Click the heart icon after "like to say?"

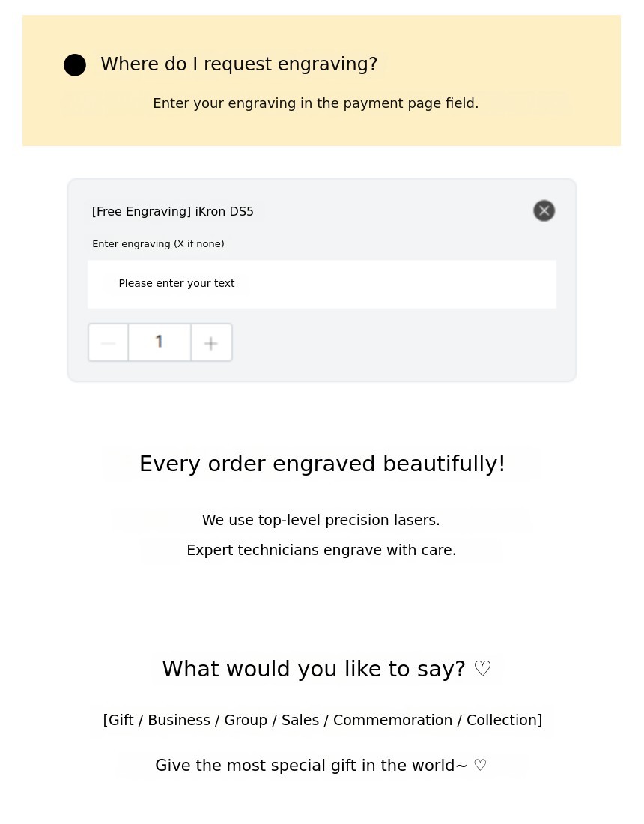pos(483,669)
